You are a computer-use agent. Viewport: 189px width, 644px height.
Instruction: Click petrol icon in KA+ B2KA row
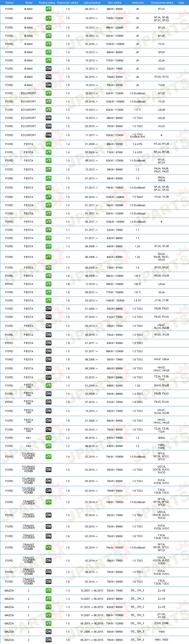[49, 438]
